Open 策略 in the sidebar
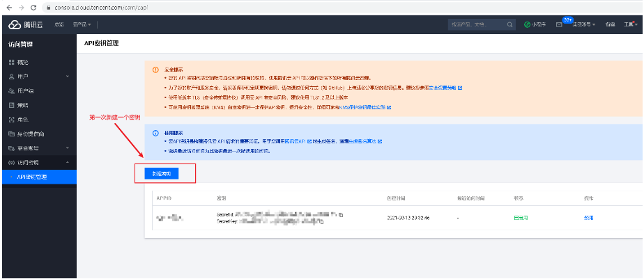Screen dimensions: 644x279 22,105
